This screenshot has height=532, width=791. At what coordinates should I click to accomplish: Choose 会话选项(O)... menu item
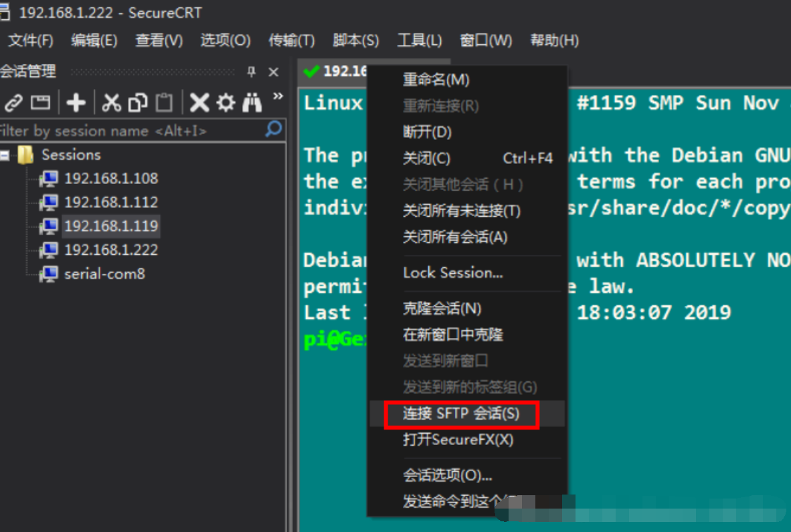tap(467, 476)
